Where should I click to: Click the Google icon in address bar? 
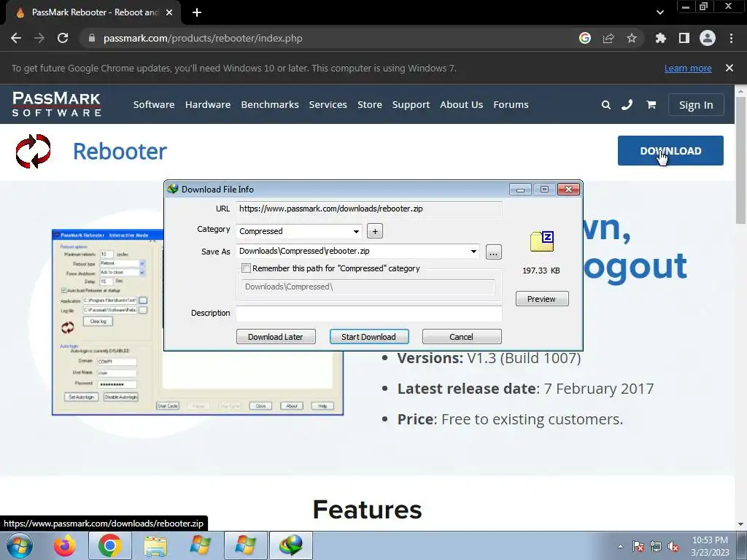[x=585, y=38]
